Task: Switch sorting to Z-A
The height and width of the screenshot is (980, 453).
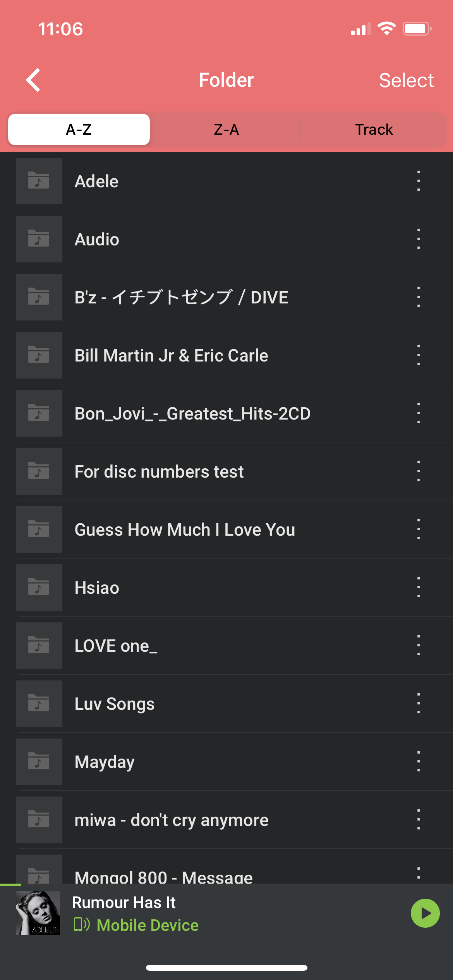Action: pos(226,130)
